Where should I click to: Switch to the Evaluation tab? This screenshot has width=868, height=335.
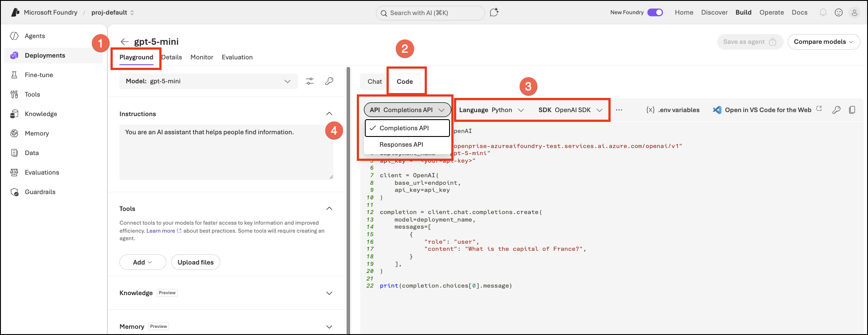coord(237,57)
